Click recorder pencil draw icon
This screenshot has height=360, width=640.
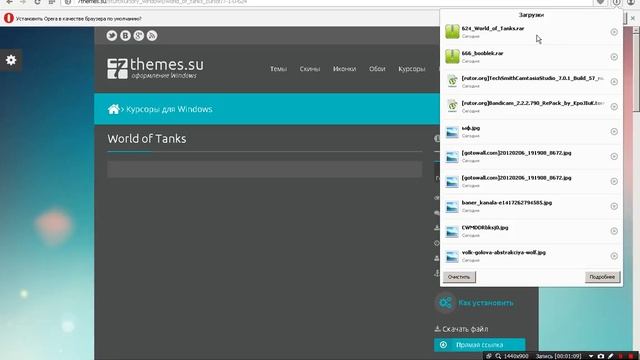point(611,356)
